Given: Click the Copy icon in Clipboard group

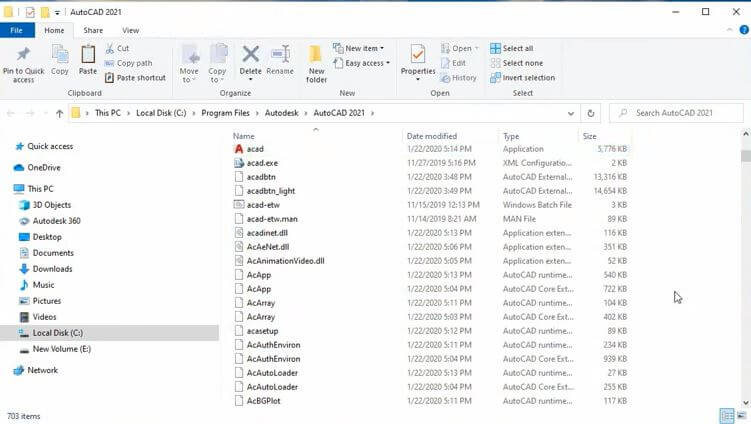Looking at the screenshot, I should 60,54.
